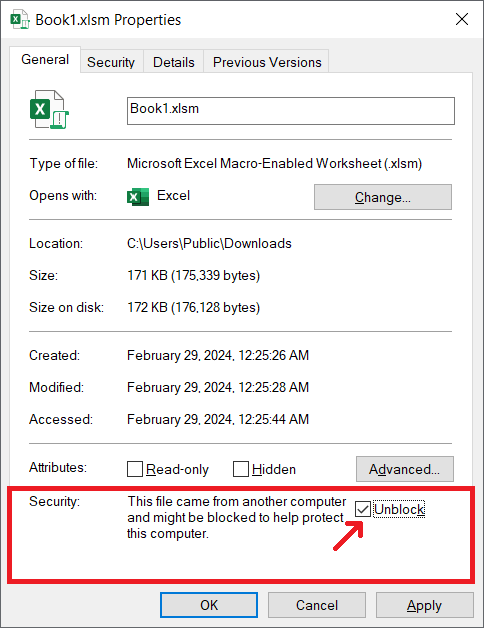Click the Excel macro file icon in title bar
484x628 pixels.
point(20,20)
